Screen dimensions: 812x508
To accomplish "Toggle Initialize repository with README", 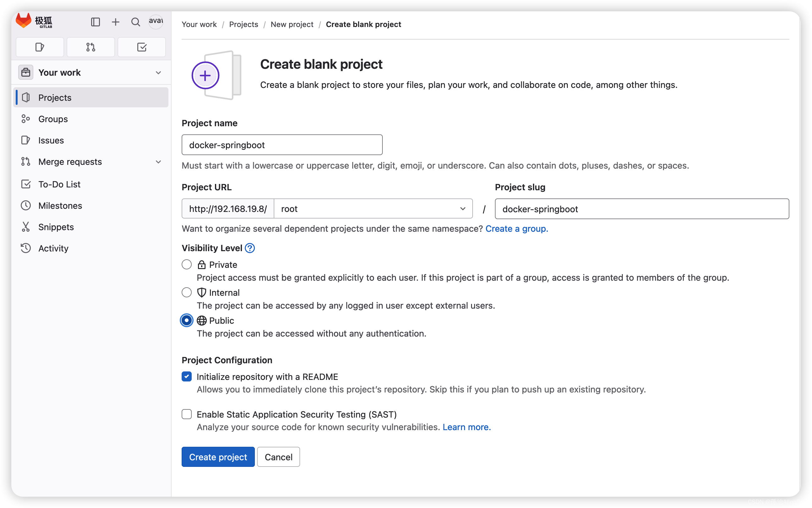I will [186, 376].
